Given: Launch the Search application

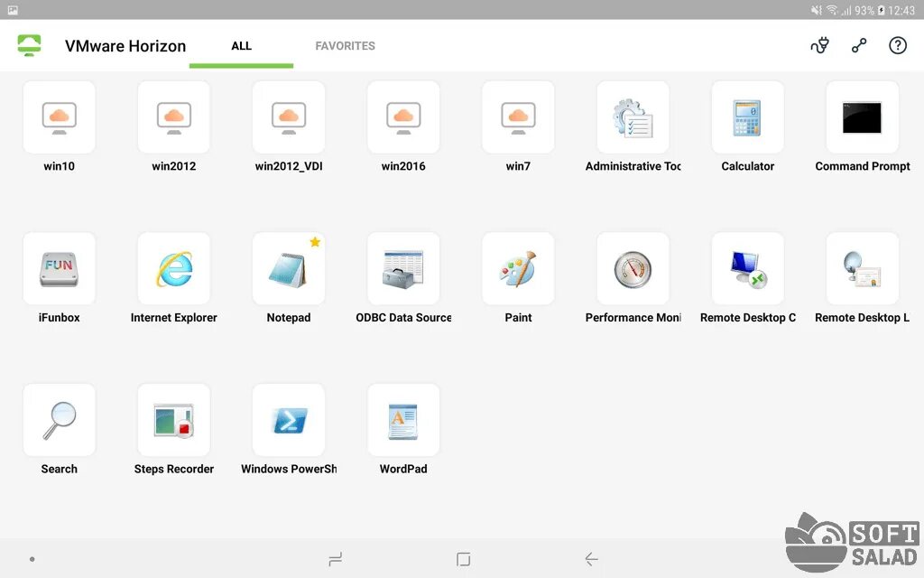Looking at the screenshot, I should (x=59, y=420).
